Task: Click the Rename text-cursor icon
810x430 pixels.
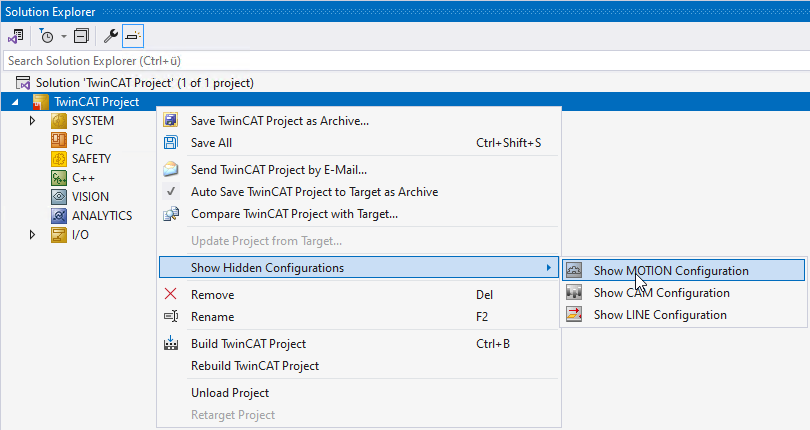Action: 171,316
